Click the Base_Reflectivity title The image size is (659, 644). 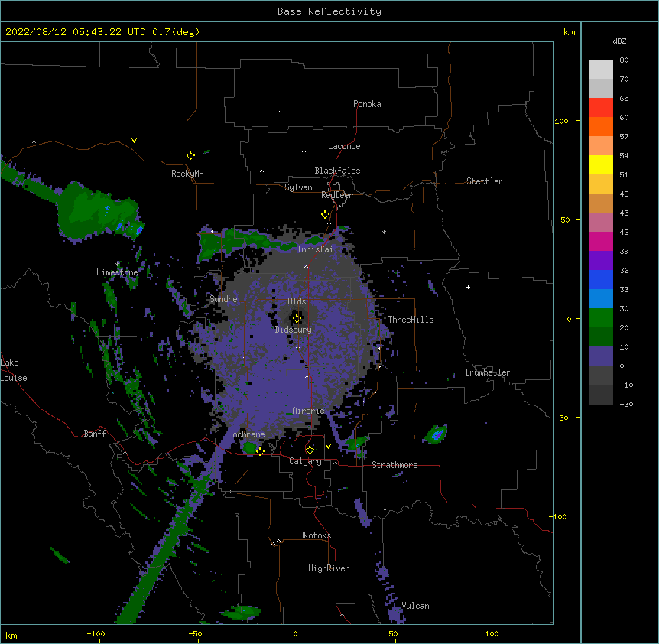tap(329, 11)
